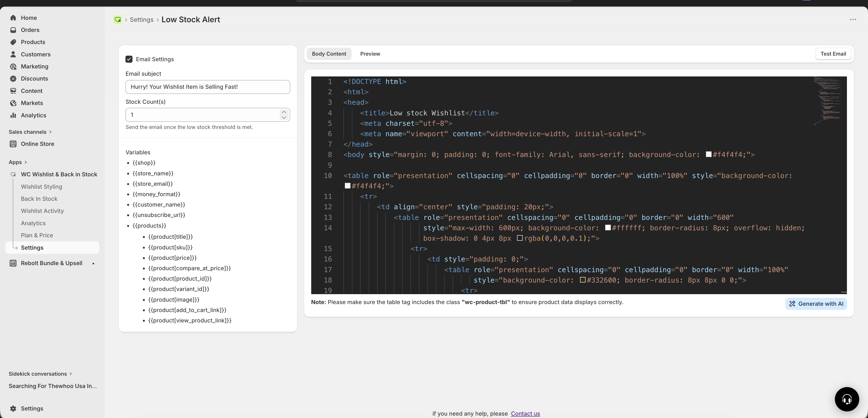Click Generate with AI button
The width and height of the screenshot is (868, 418).
816,304
